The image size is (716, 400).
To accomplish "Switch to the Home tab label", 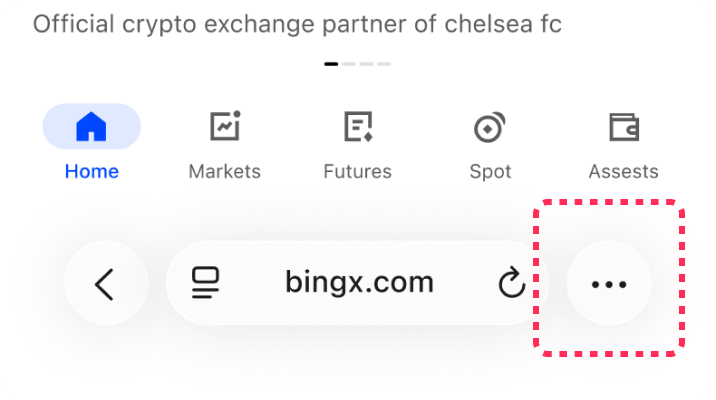I will click(x=91, y=171).
